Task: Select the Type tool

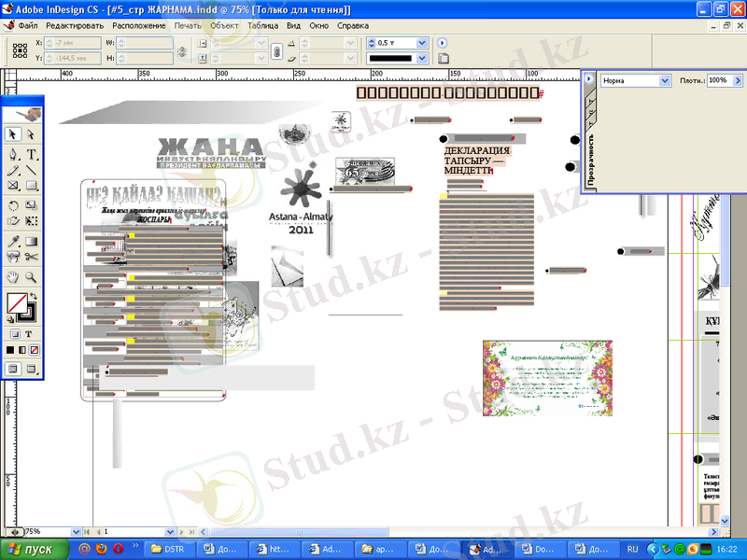Action: (31, 154)
